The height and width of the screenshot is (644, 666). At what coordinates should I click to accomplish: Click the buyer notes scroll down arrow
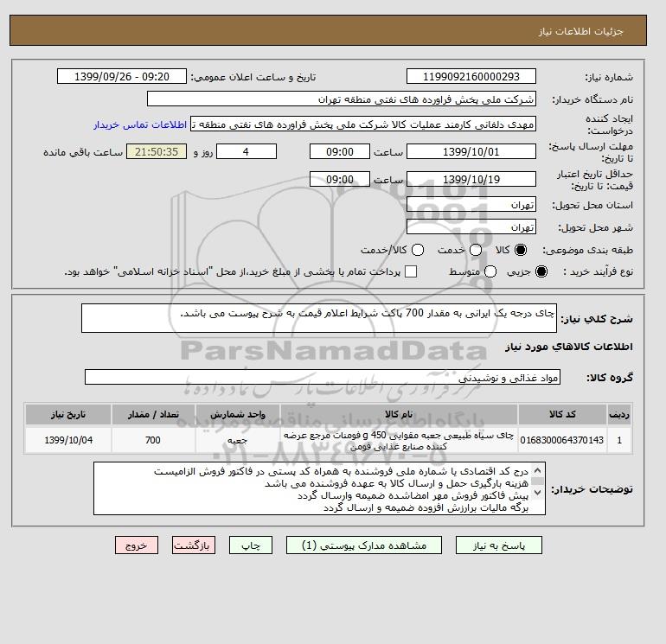537,493
